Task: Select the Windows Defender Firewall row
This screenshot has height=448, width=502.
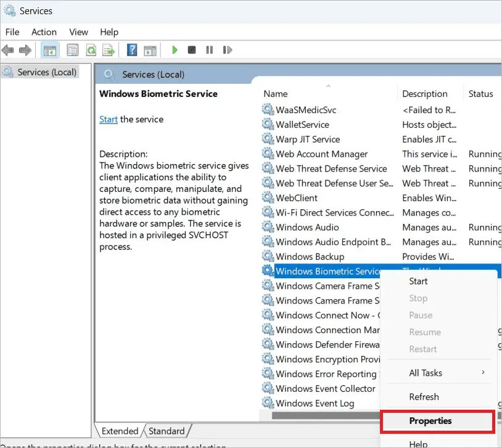Action: [x=321, y=344]
